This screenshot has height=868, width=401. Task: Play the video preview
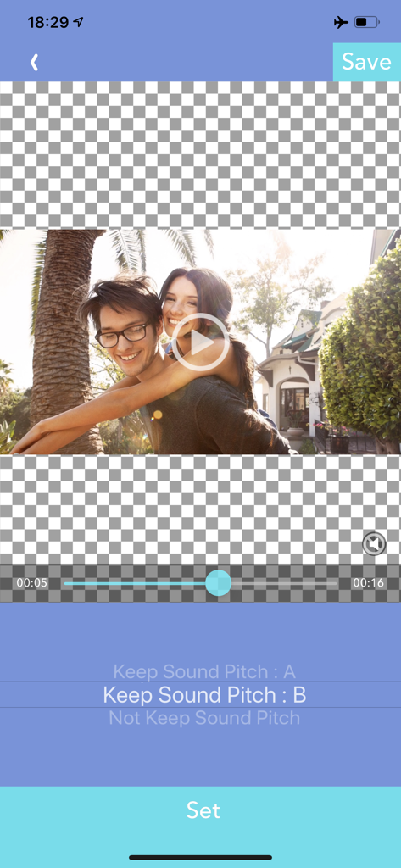(200, 342)
